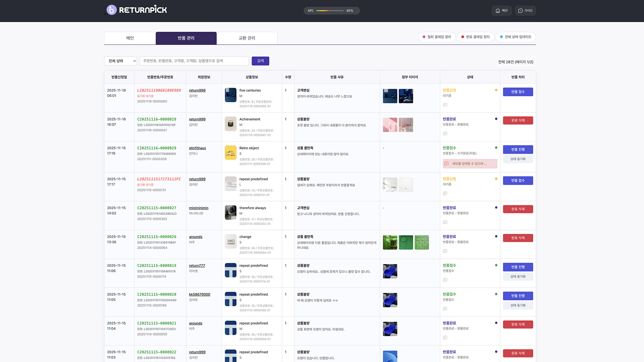Image resolution: width=644 pixels, height=362 pixels.
Task: Expand the 전체 상태 status dropdown
Action: [120, 61]
